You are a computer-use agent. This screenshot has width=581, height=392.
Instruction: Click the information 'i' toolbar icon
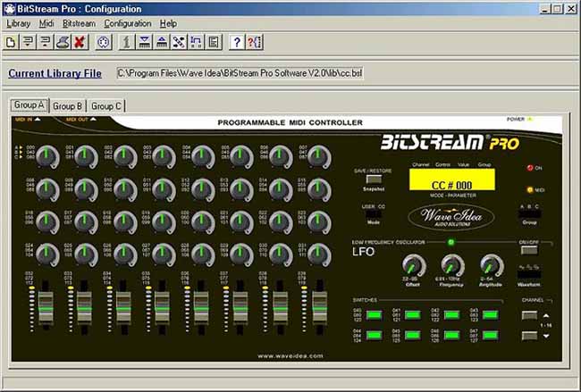click(127, 42)
